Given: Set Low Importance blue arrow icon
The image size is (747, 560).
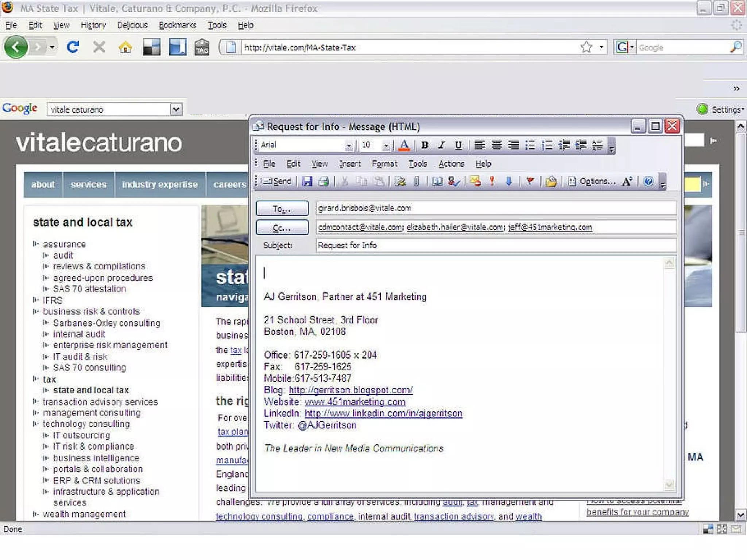Looking at the screenshot, I should 509,181.
